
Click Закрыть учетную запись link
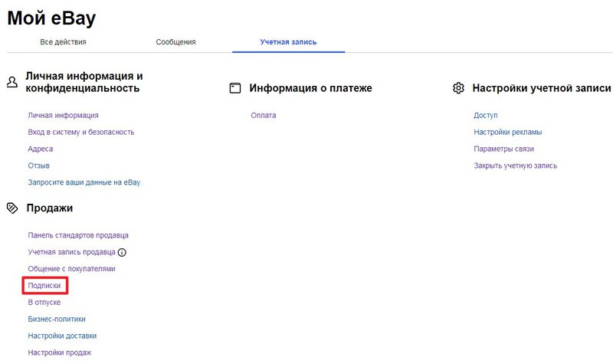click(516, 166)
